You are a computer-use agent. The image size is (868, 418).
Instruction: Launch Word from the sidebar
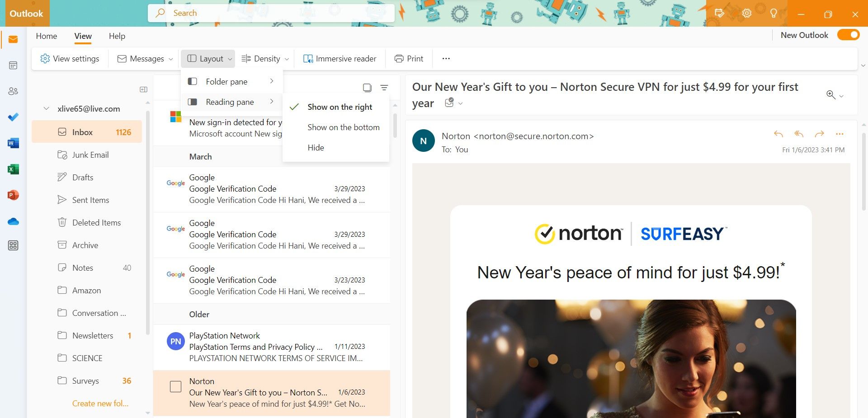pyautogui.click(x=13, y=143)
